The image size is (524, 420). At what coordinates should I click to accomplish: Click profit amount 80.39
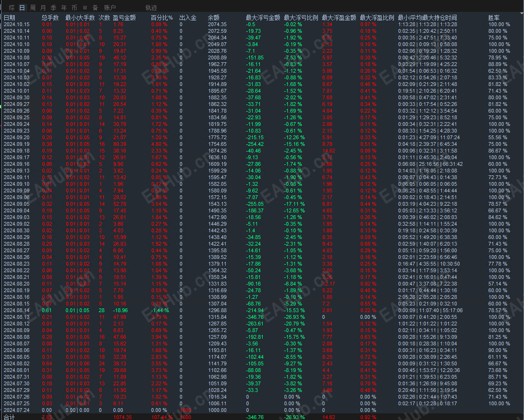(120, 144)
